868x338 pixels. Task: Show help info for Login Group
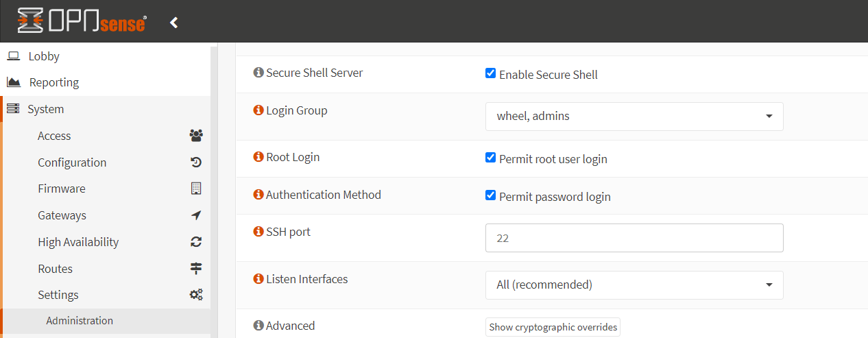258,110
